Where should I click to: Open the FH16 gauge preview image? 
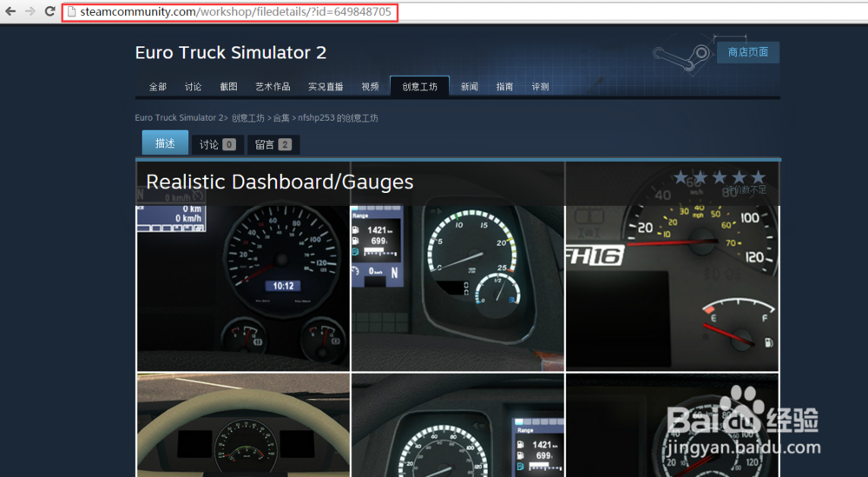pyautogui.click(x=672, y=266)
